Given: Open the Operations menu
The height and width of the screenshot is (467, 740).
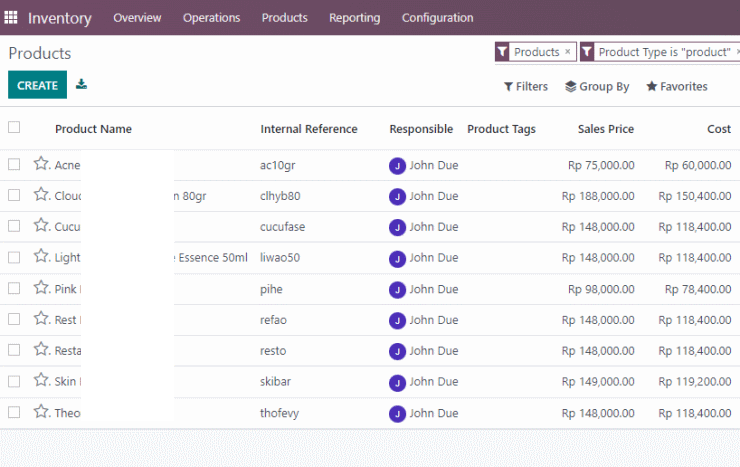Looking at the screenshot, I should click(x=211, y=17).
